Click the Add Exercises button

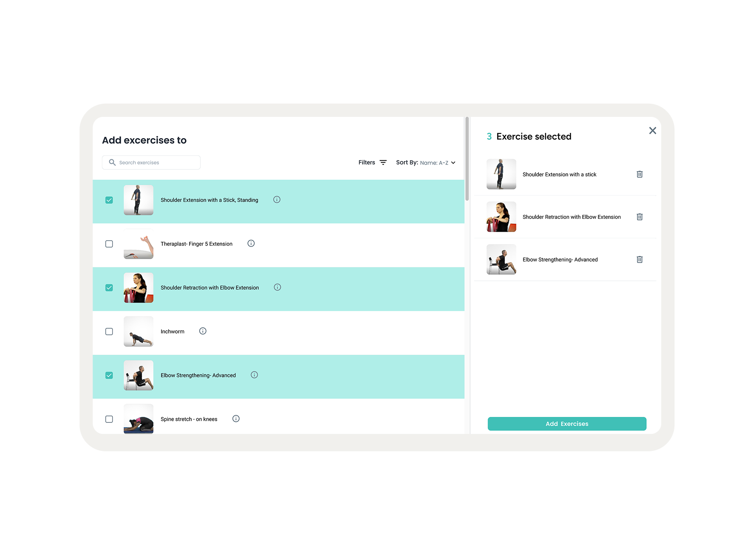[x=567, y=424]
